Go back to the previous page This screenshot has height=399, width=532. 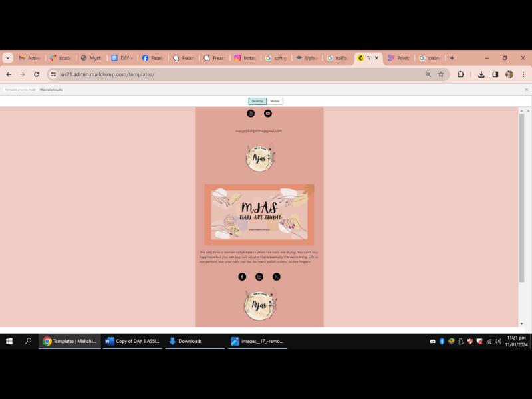(x=9, y=74)
